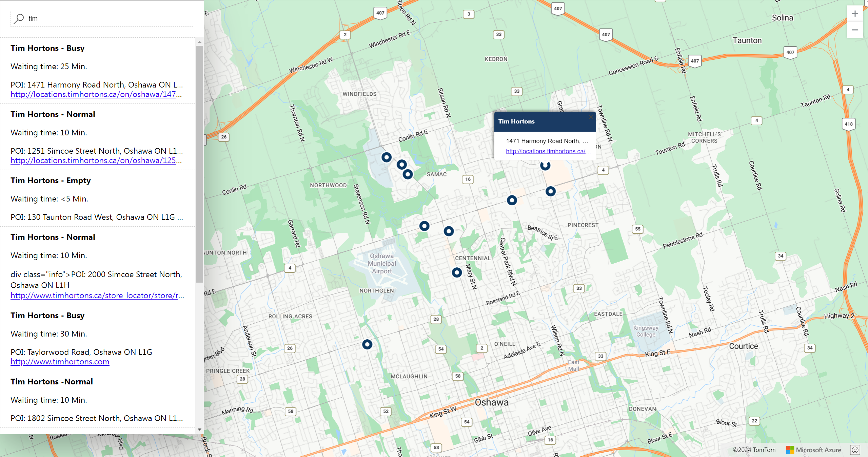The height and width of the screenshot is (457, 868).
Task: Click map marker near Oshawa Municipal Airport south
Action: 457,272
